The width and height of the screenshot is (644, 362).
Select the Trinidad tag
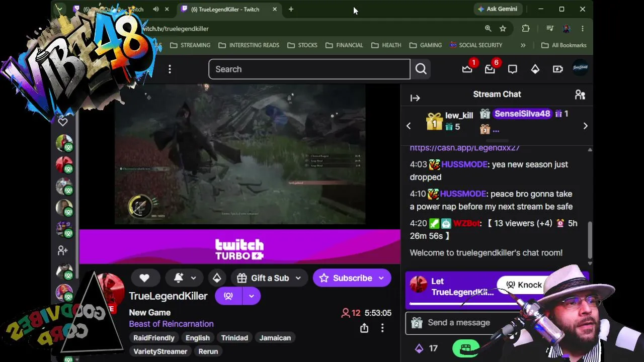pos(234,338)
